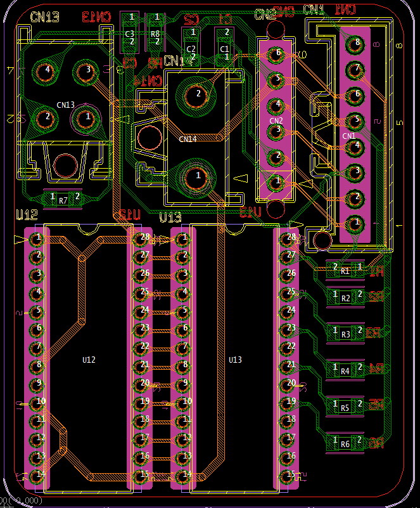Click pad 2 of connector CN14
The height and width of the screenshot is (508, 420).
point(197,95)
